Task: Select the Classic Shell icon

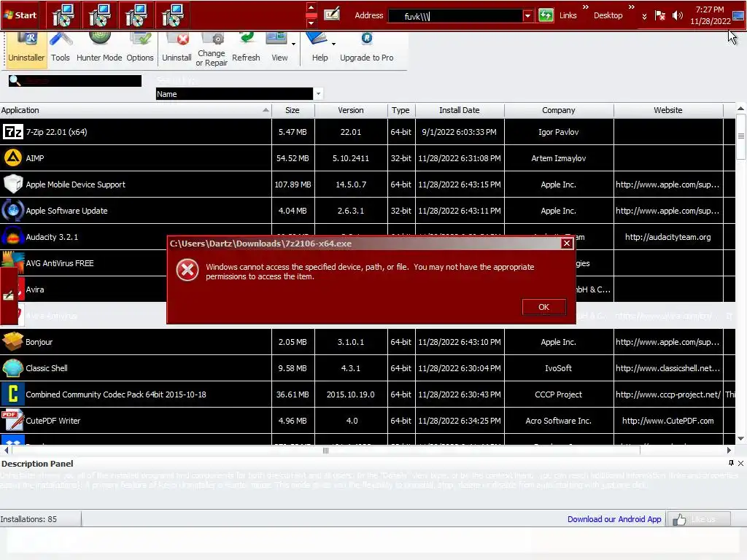Action: [13, 368]
